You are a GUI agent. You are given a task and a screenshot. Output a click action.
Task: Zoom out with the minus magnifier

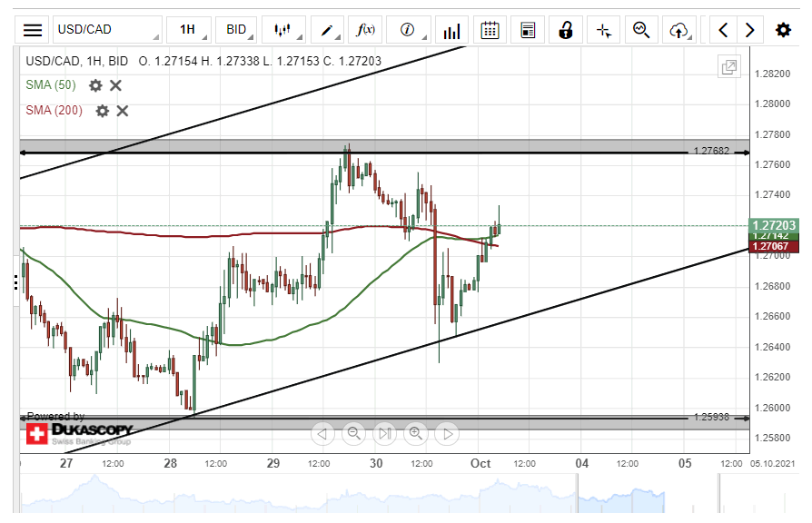point(353,433)
